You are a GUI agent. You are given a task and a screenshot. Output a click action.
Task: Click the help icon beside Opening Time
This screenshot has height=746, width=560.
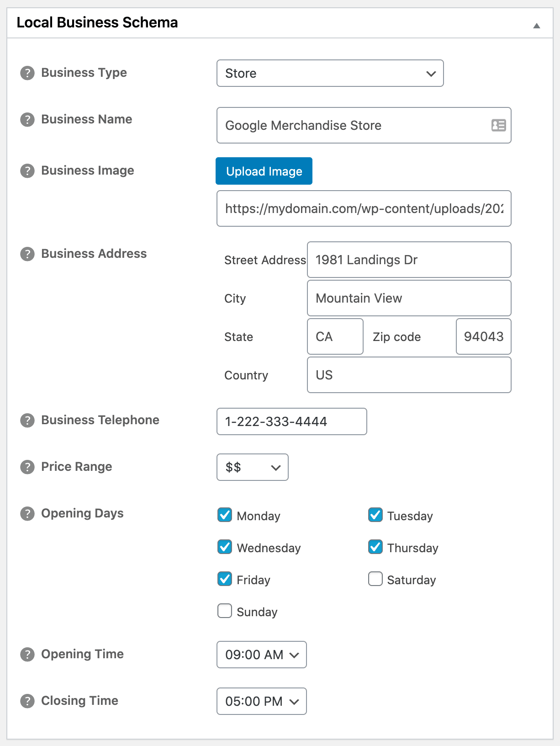tap(27, 655)
